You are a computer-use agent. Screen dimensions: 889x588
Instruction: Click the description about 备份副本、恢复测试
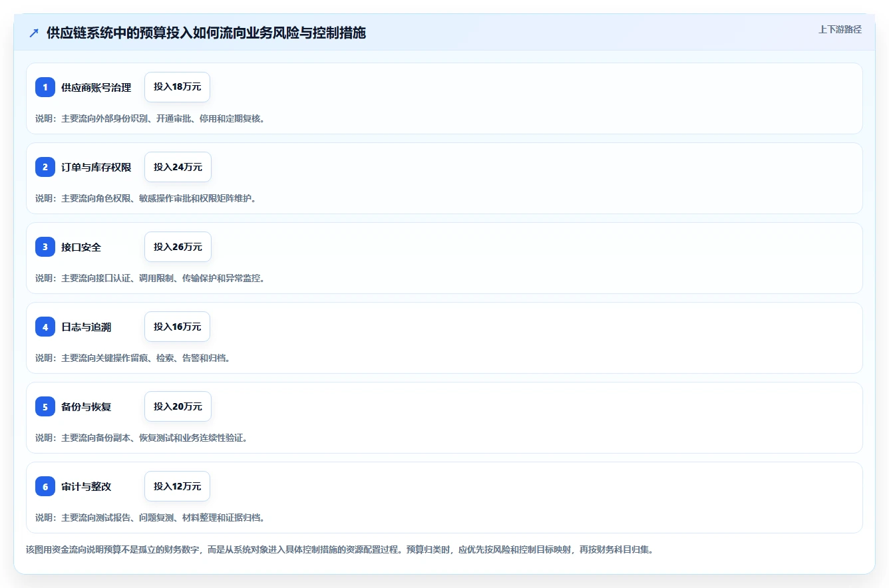[142, 438]
